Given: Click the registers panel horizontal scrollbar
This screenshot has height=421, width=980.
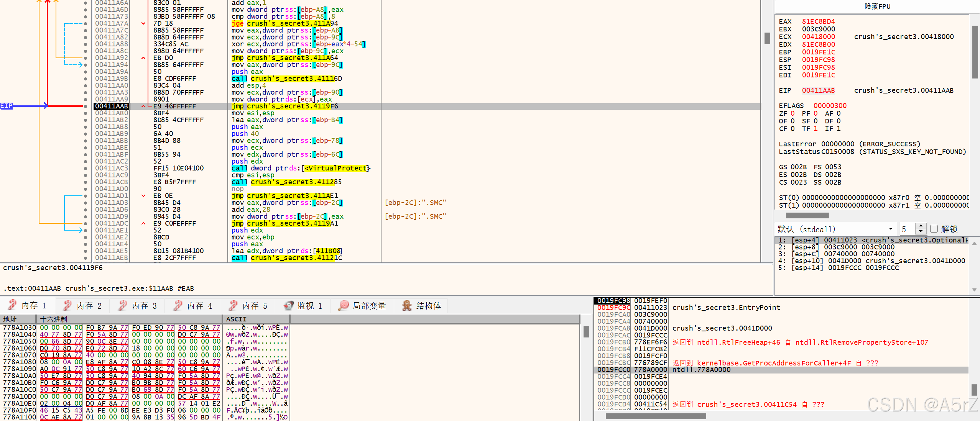Looking at the screenshot, I should [x=807, y=215].
